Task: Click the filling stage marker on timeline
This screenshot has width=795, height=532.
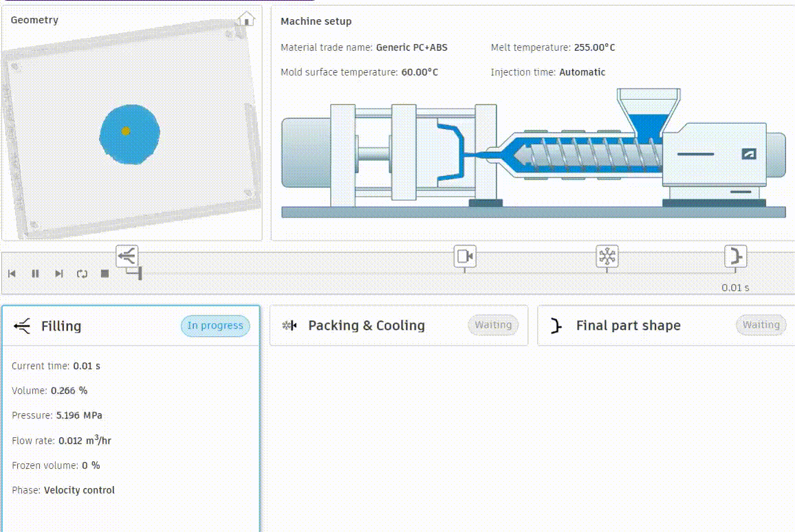Action: (127, 256)
